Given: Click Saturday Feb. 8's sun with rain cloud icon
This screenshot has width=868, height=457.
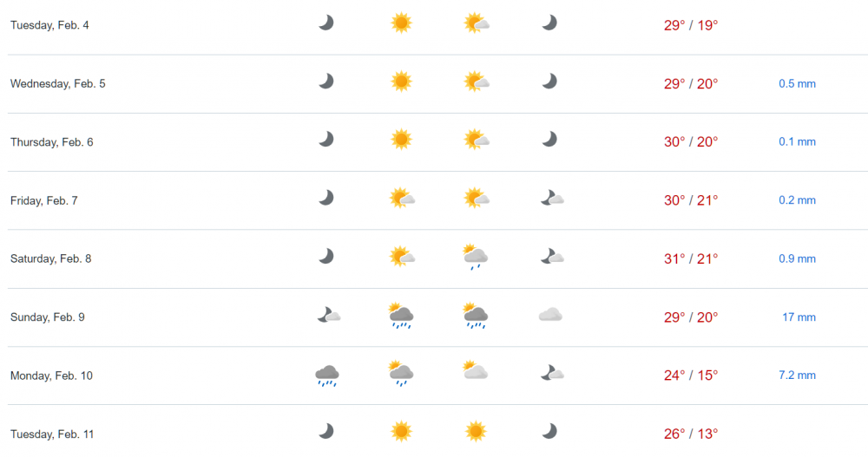Looking at the screenshot, I should click(x=476, y=257).
